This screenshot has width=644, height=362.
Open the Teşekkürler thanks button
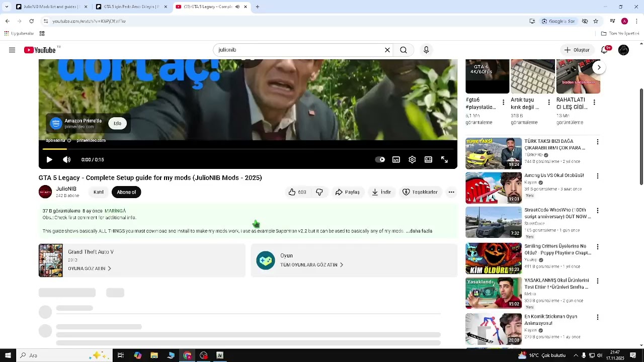tap(420, 192)
